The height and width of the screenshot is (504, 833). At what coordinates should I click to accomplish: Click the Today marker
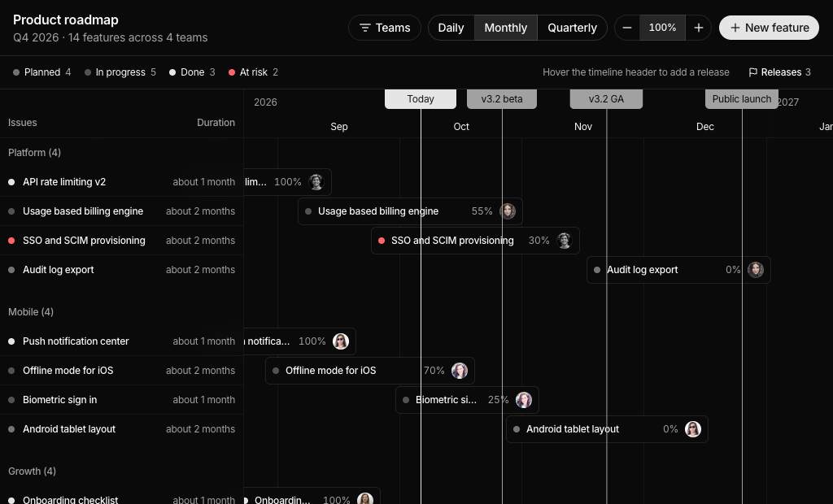421,99
